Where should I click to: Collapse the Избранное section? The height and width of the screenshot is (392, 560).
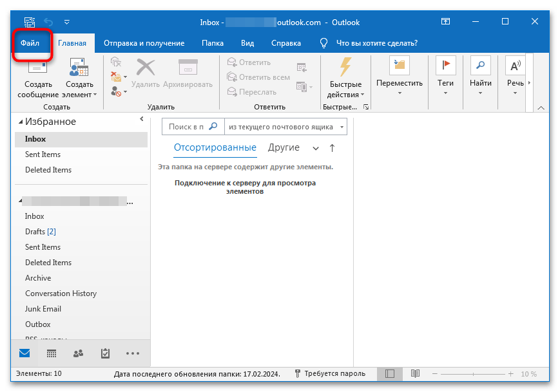pyautogui.click(x=21, y=122)
